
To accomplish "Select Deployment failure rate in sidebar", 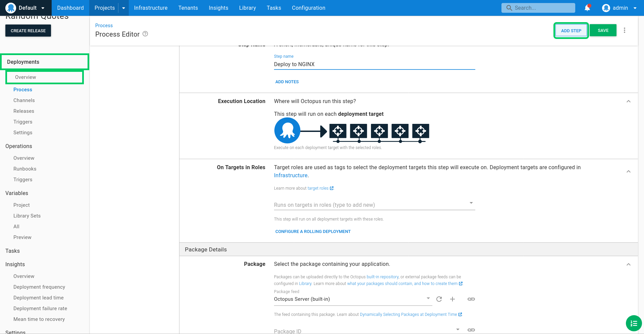I will pyautogui.click(x=40, y=308).
